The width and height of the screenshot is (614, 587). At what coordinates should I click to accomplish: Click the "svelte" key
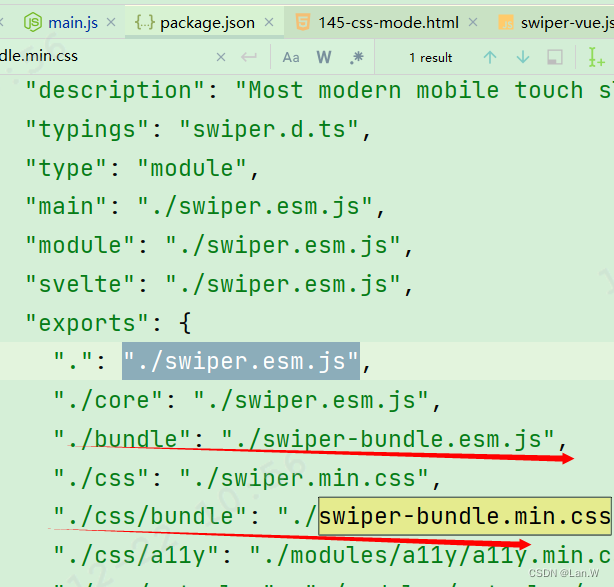tap(80, 284)
